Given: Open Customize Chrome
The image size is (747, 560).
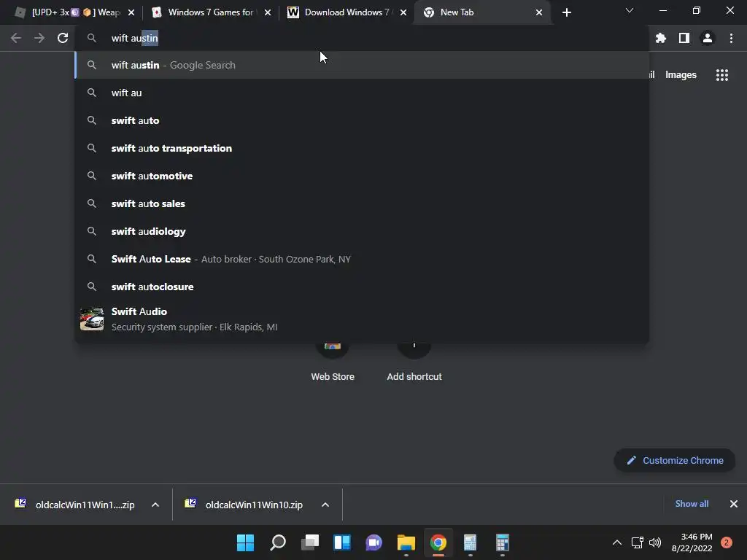Looking at the screenshot, I should tap(675, 461).
